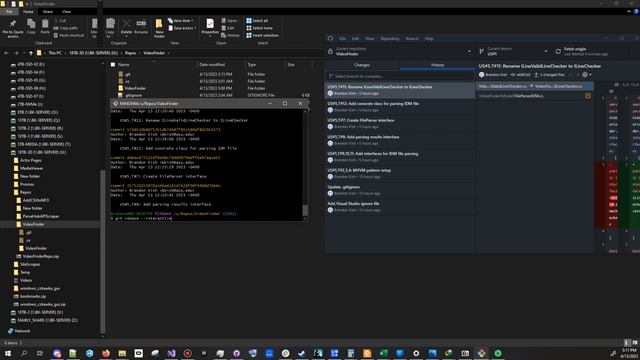Open Current repository dropdown in GitHub Desktop
Image resolution: width=640 pixels, height=360 pixels.
[x=399, y=51]
